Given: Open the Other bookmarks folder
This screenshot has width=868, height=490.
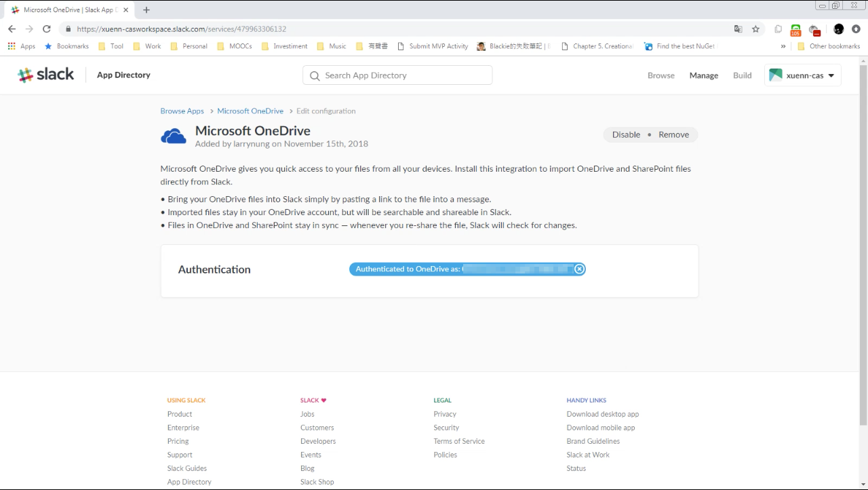Looking at the screenshot, I should [829, 46].
